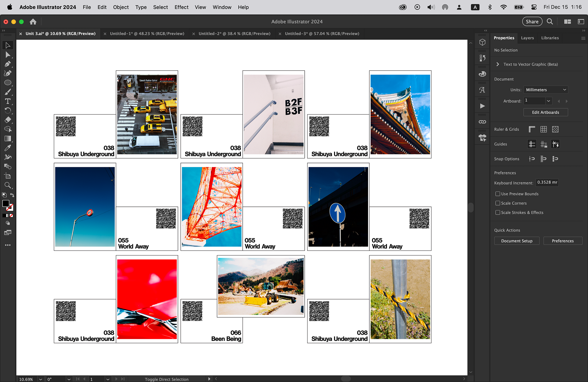Image resolution: width=588 pixels, height=382 pixels.
Task: Select the Type tool
Action: (x=8, y=101)
